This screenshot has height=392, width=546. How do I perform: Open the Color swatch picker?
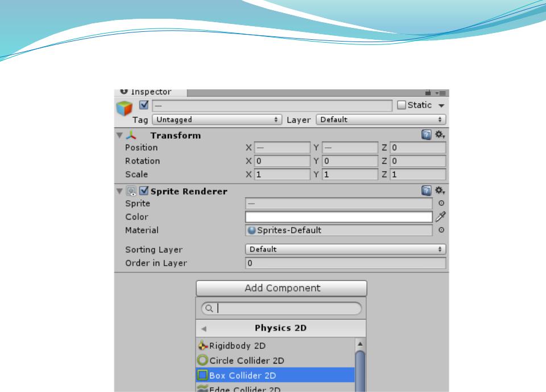click(x=339, y=217)
